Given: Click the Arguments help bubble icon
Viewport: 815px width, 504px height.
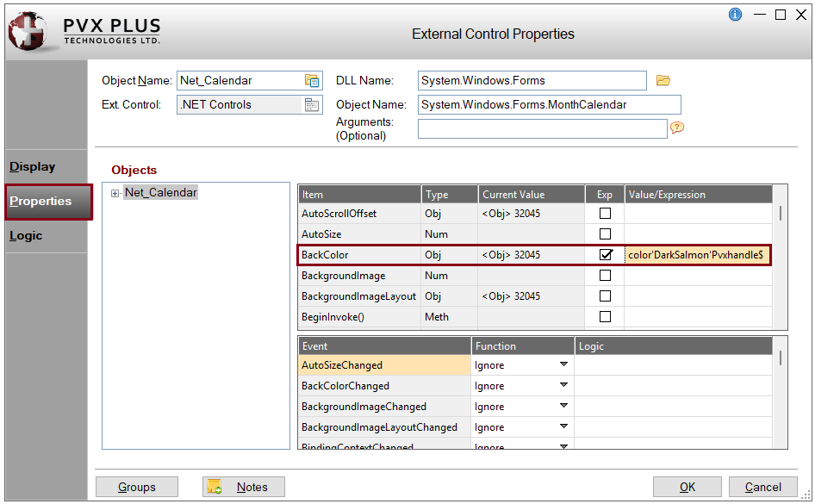Looking at the screenshot, I should coord(677,128).
